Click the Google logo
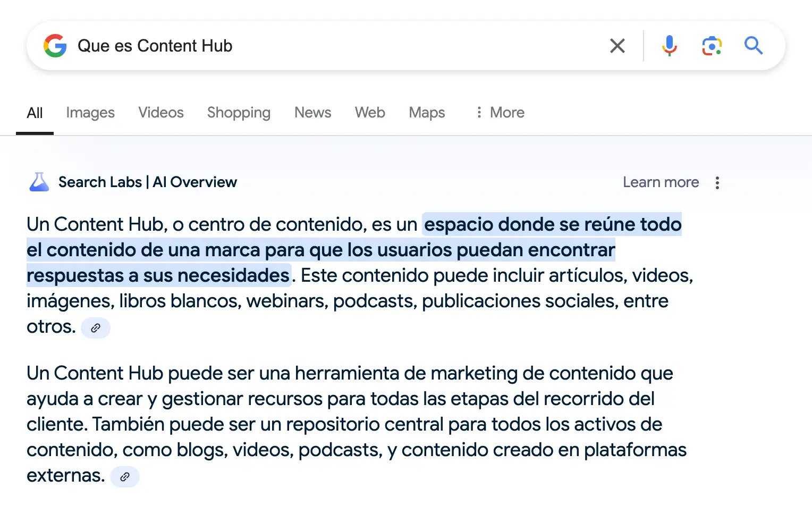Screen dimensions: 812x505 click(55, 46)
